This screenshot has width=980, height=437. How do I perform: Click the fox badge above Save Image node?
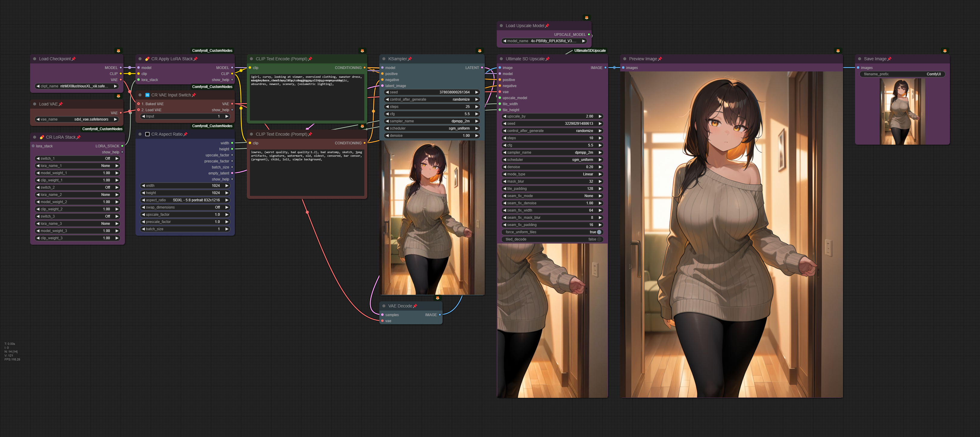pyautogui.click(x=944, y=51)
